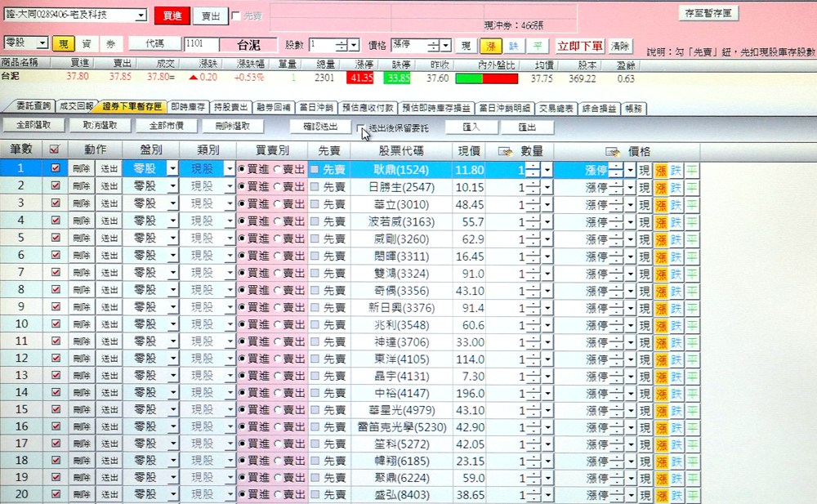Open the 即時庫存 tab
The image size is (817, 504).
[x=188, y=107]
